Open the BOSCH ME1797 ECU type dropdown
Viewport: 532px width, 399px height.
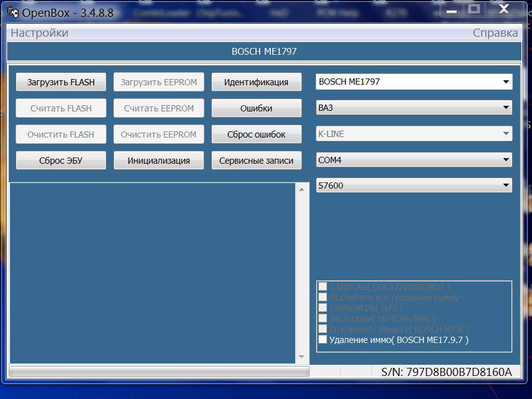(x=414, y=82)
